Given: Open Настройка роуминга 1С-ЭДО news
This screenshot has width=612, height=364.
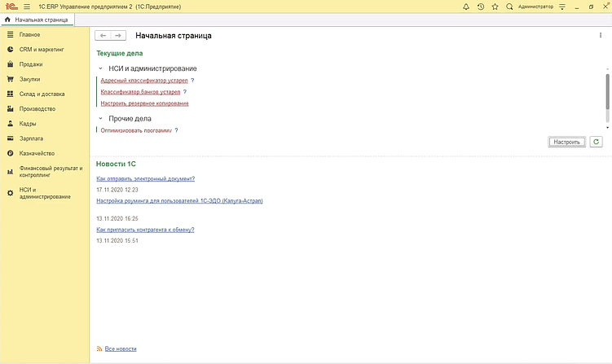Looking at the screenshot, I should [x=179, y=201].
